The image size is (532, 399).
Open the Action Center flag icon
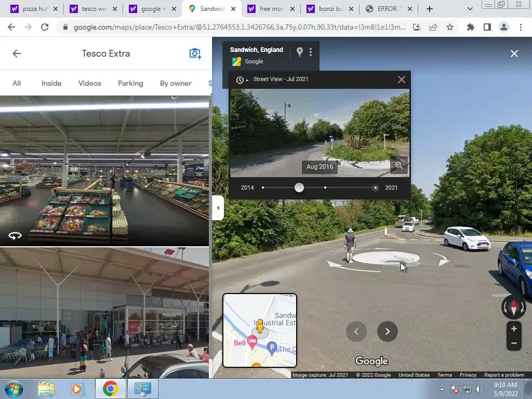click(x=454, y=389)
